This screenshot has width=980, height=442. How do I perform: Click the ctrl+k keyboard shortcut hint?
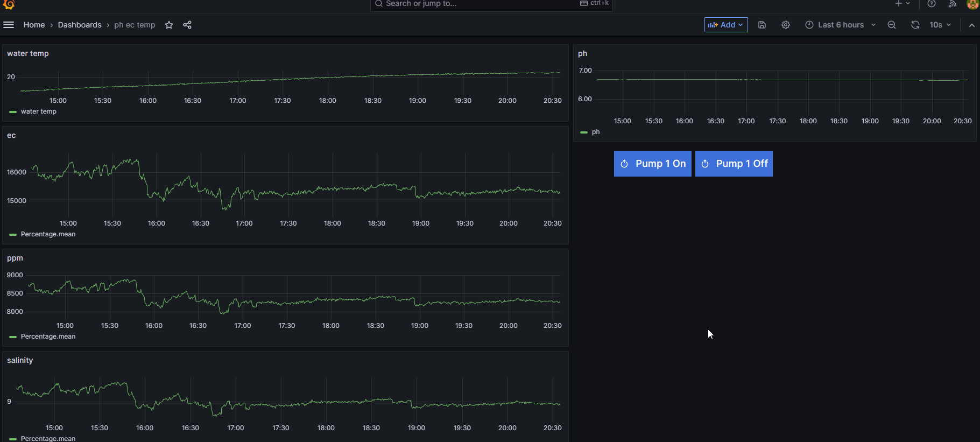click(595, 3)
